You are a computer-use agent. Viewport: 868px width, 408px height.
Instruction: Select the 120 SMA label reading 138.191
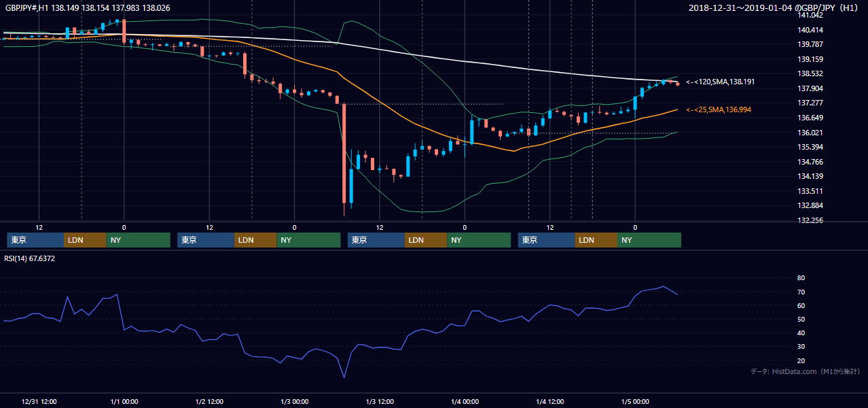tap(720, 82)
